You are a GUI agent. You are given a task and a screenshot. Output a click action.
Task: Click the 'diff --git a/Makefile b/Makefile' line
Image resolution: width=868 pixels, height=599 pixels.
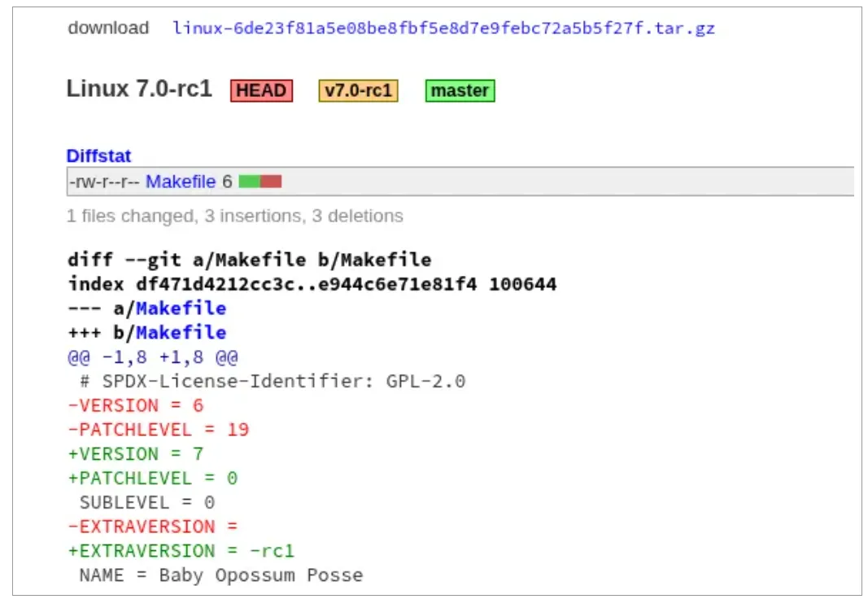(x=250, y=260)
